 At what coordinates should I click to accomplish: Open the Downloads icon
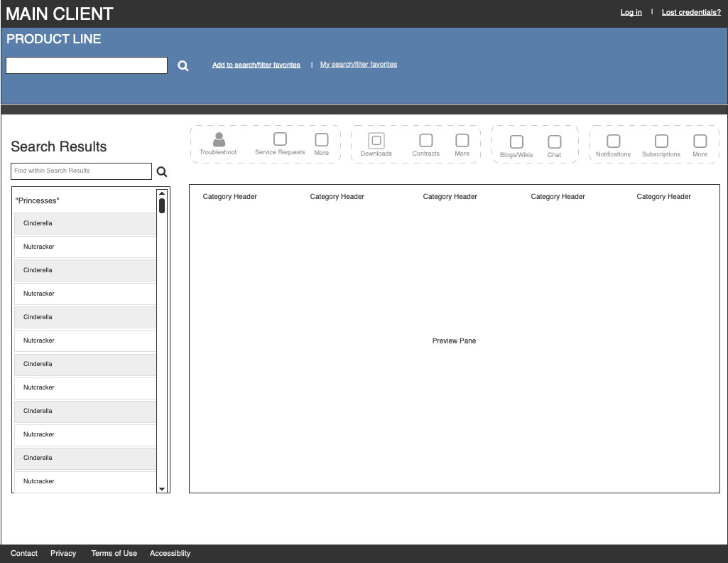pos(376,140)
